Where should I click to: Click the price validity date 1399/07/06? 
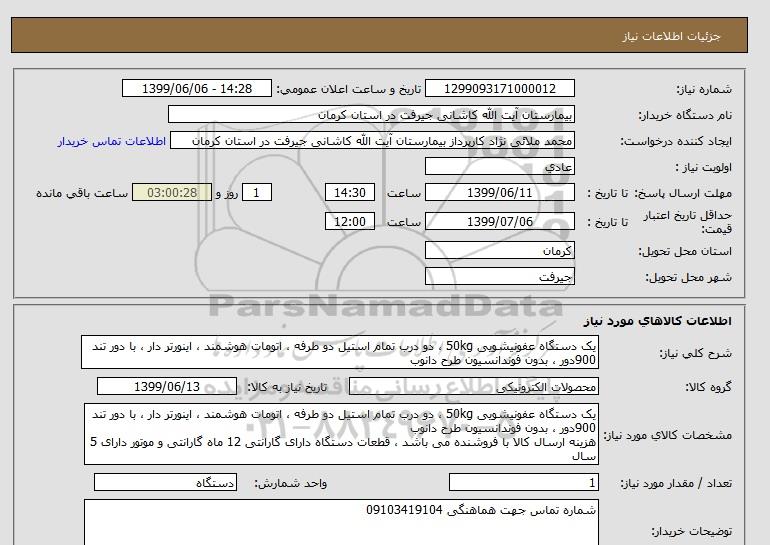click(x=499, y=221)
